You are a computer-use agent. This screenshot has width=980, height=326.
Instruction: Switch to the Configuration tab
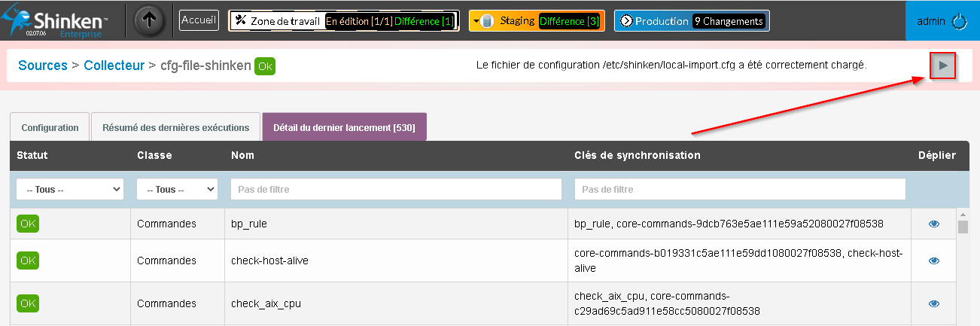[50, 128]
